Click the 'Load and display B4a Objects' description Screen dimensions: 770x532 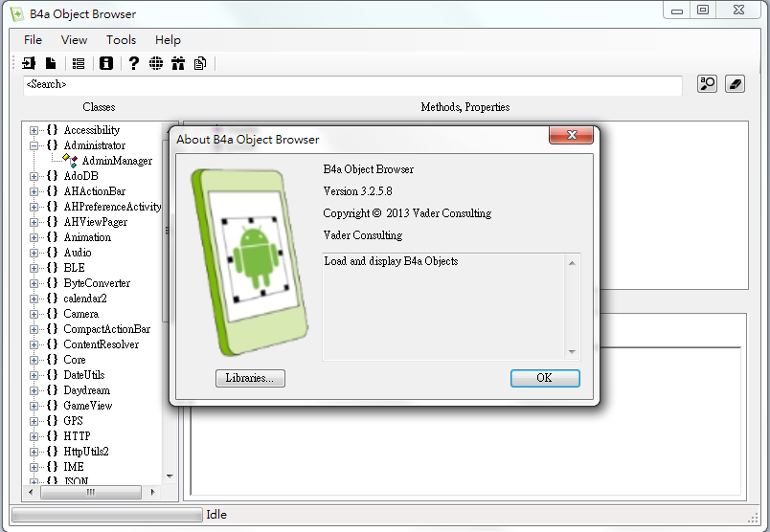[391, 261]
